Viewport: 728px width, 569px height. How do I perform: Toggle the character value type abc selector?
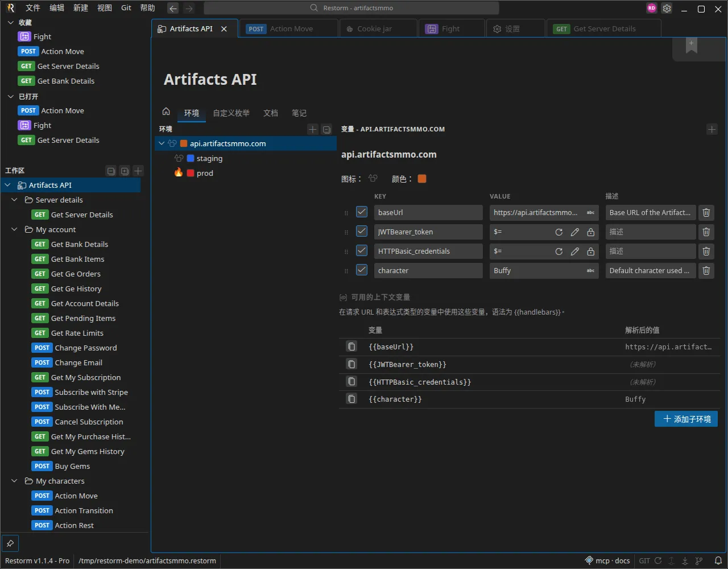click(590, 271)
